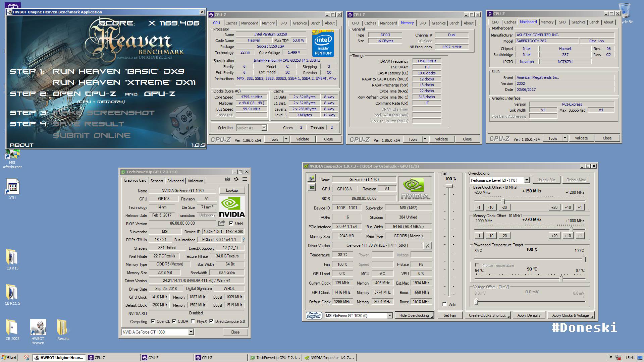Viewport: 644px width, 362px height.
Task: Click Lookup button in GPU-Z
Action: pos(232,190)
